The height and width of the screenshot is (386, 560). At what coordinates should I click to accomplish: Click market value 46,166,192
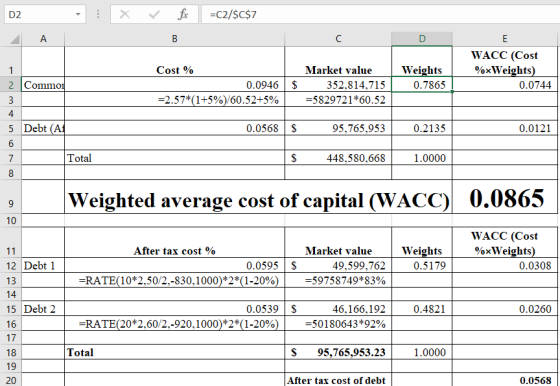(359, 309)
